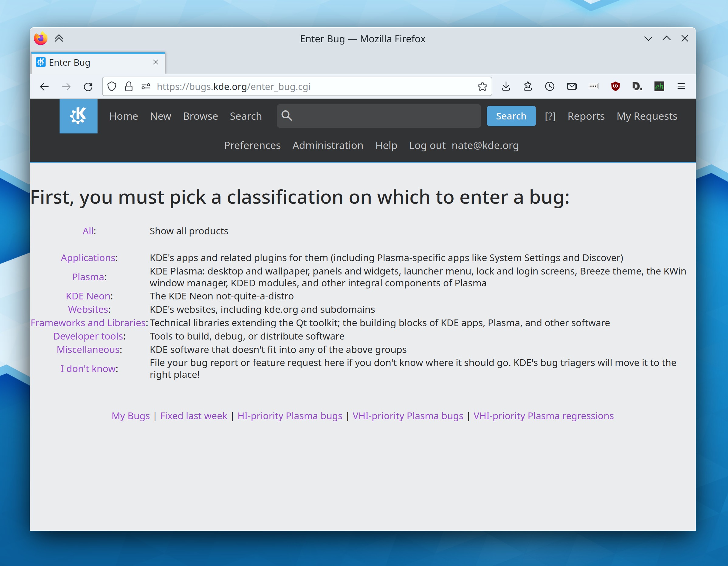Bookmark this page with the star icon

(482, 87)
